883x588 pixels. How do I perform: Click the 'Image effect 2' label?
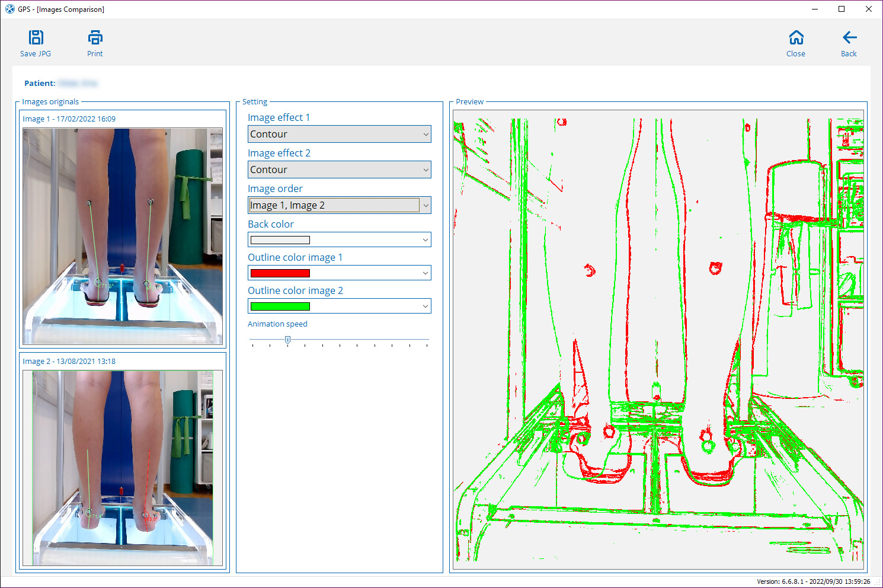coord(279,153)
